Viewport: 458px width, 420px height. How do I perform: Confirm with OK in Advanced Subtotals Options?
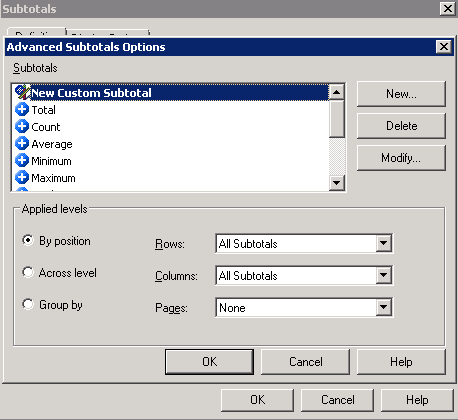[209, 362]
